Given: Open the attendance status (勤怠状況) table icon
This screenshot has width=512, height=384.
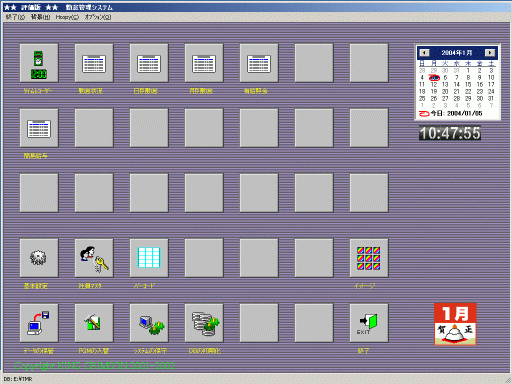Looking at the screenshot, I should (x=94, y=63).
